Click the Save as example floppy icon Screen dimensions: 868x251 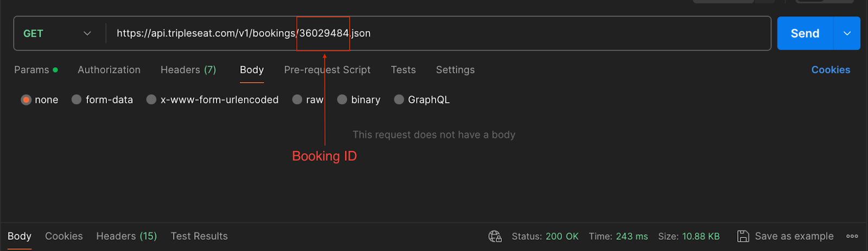[x=743, y=236]
